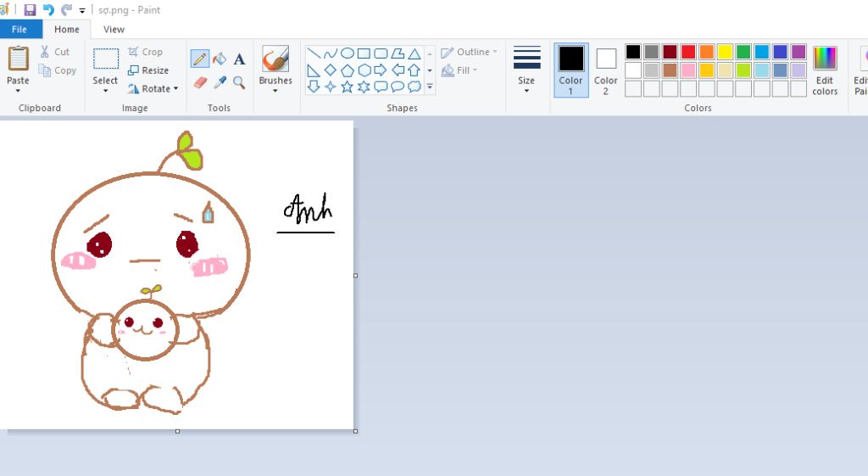
Task: Expand the Select dropdown menu
Action: tap(105, 90)
